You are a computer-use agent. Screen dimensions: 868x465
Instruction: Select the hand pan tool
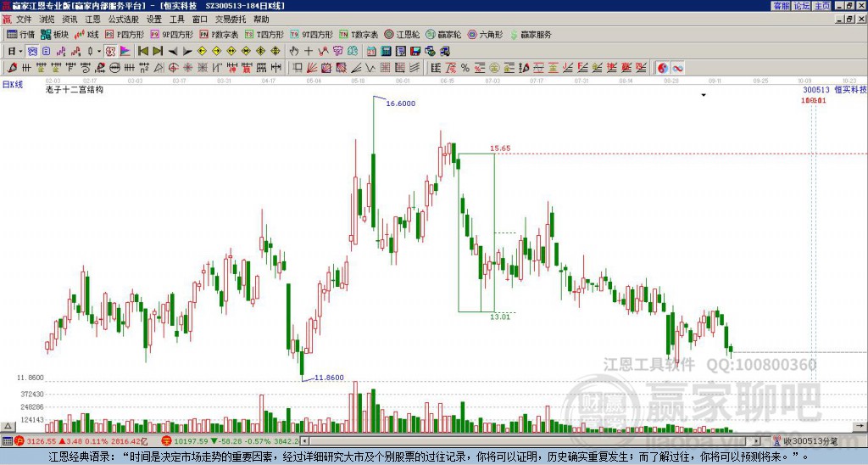pos(294,51)
